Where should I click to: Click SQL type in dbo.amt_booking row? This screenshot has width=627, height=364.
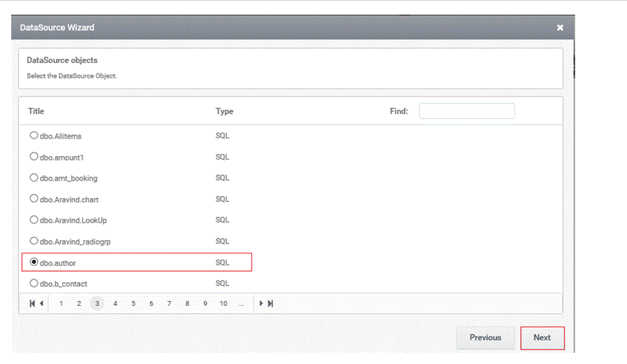222,178
